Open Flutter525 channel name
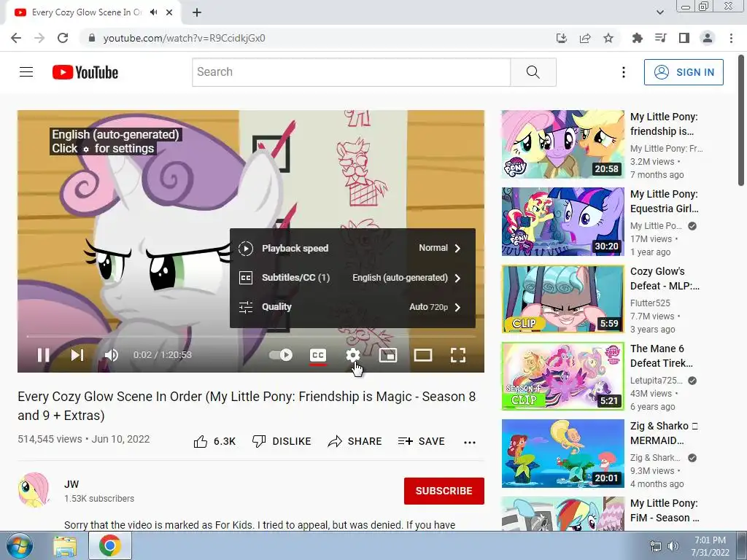747x560 pixels. [x=650, y=303]
